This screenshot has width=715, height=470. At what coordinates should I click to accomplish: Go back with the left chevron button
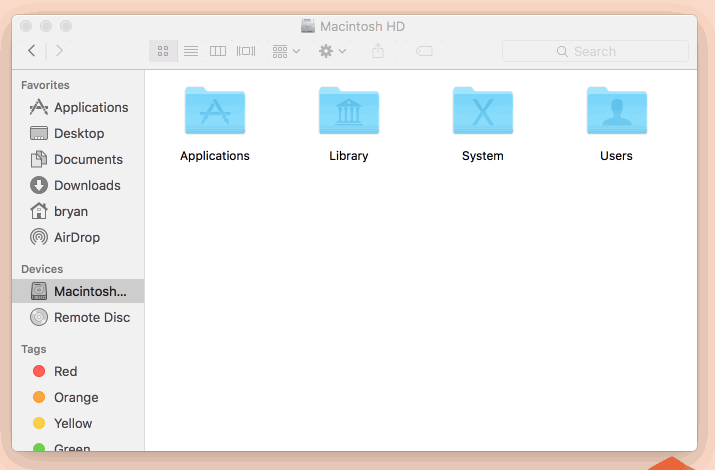[x=31, y=51]
